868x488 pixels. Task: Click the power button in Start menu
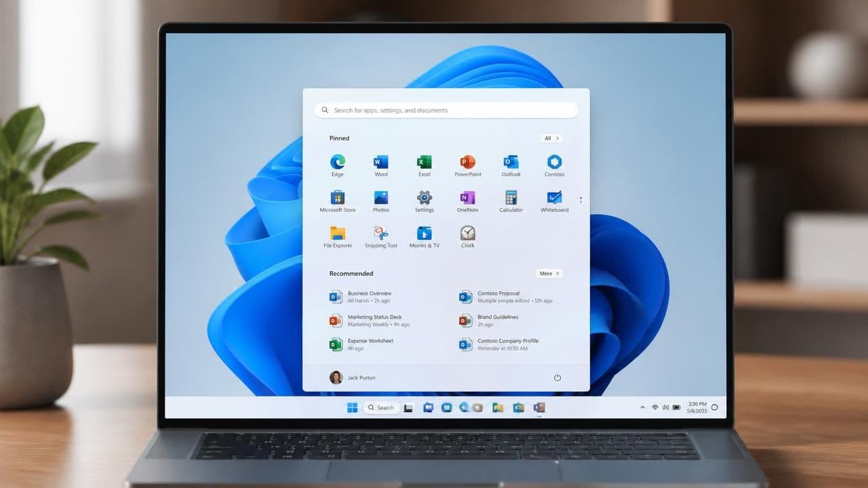pyautogui.click(x=557, y=378)
